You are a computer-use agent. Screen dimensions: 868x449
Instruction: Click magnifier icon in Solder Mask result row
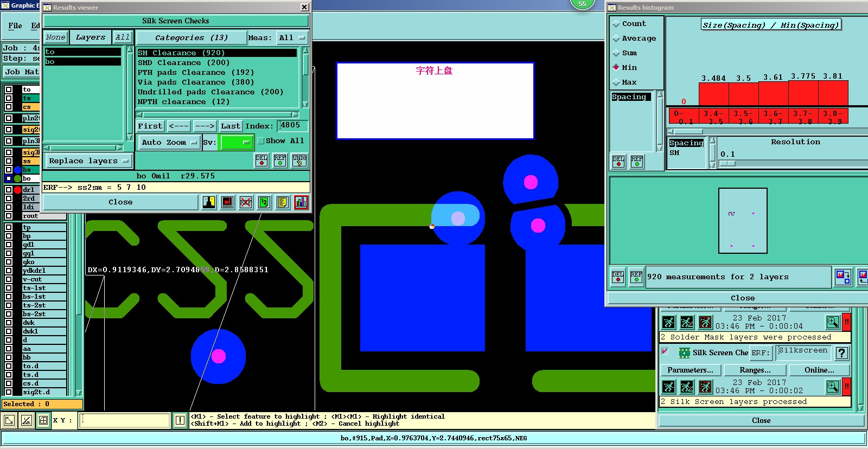[833, 322]
